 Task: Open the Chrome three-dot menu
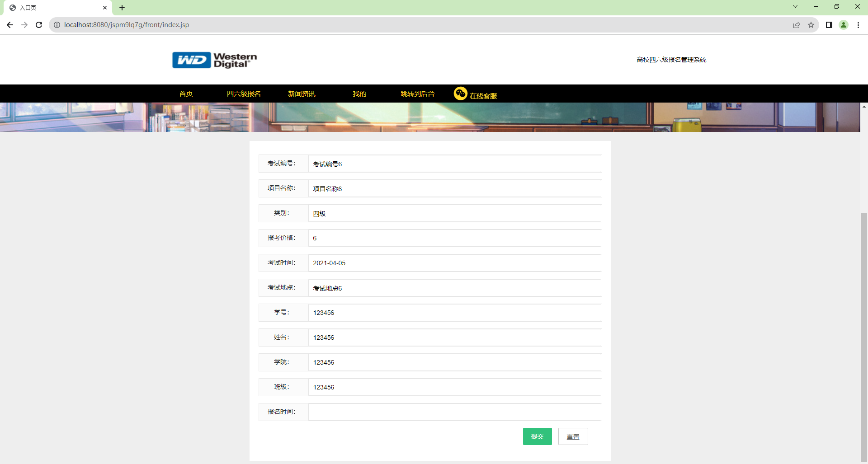pyautogui.click(x=859, y=25)
